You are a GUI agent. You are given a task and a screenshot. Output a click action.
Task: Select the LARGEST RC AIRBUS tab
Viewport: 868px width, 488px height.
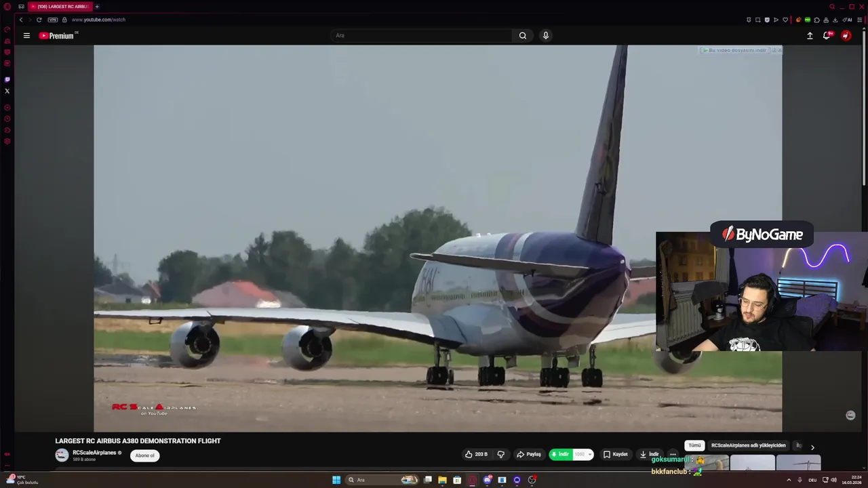(x=60, y=7)
